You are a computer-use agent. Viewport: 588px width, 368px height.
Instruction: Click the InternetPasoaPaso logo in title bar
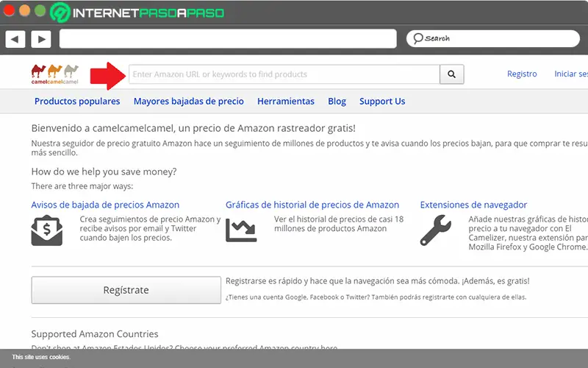coord(137,13)
